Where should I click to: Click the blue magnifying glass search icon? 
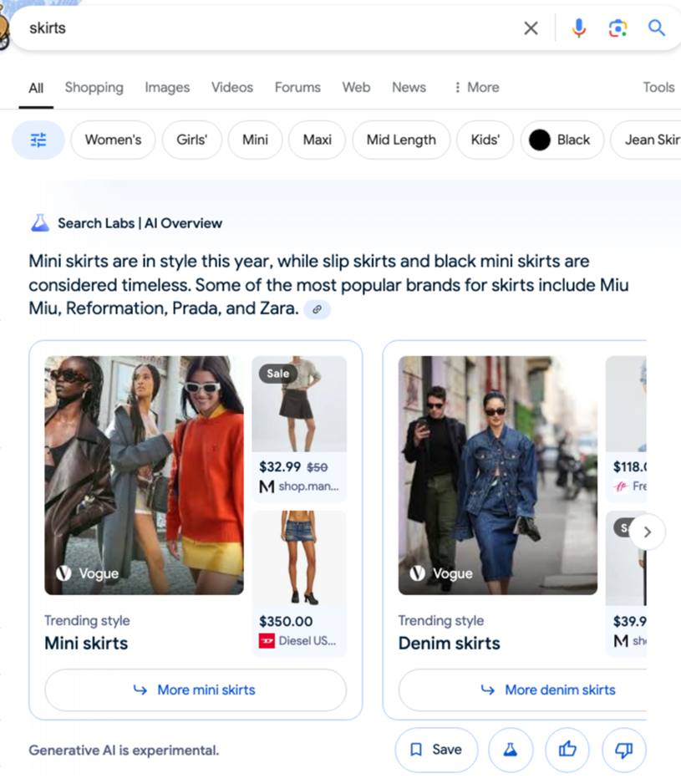(657, 28)
